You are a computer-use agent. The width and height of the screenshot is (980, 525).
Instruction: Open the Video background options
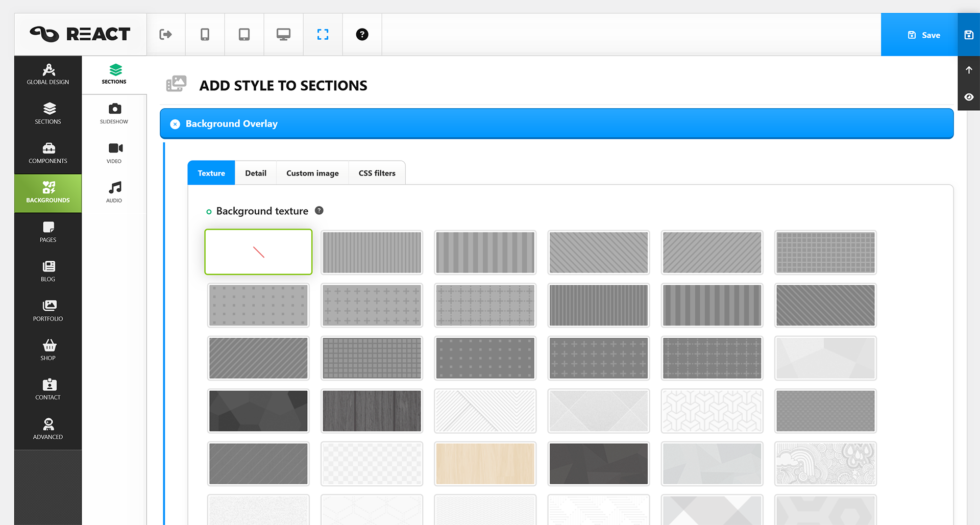[114, 153]
